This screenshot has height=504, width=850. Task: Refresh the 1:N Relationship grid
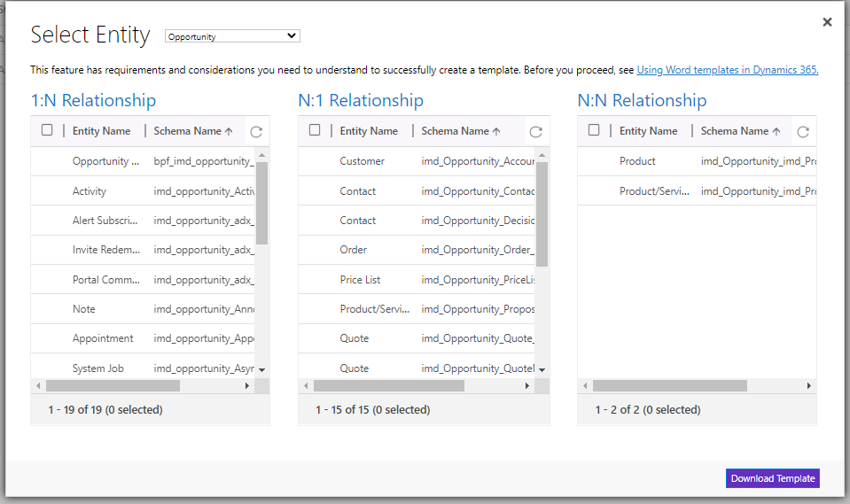[x=256, y=132]
